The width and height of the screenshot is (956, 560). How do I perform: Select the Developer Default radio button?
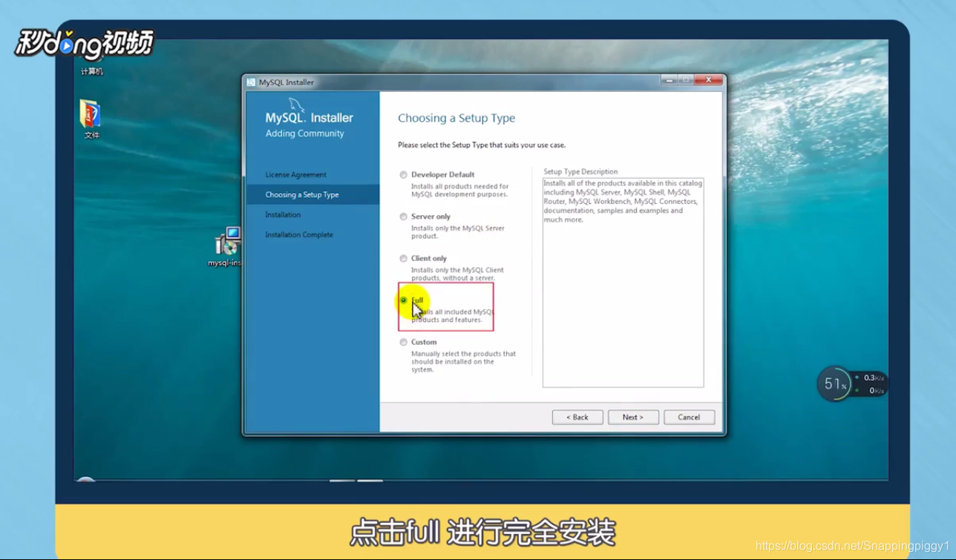click(404, 175)
